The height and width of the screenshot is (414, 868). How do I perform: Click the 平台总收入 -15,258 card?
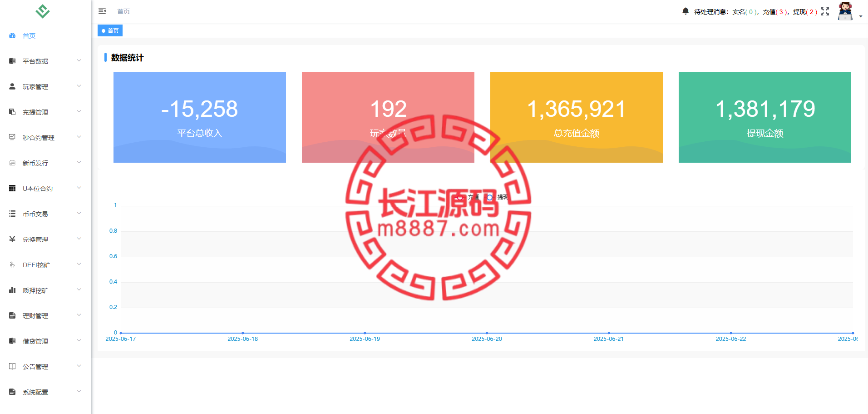point(200,117)
